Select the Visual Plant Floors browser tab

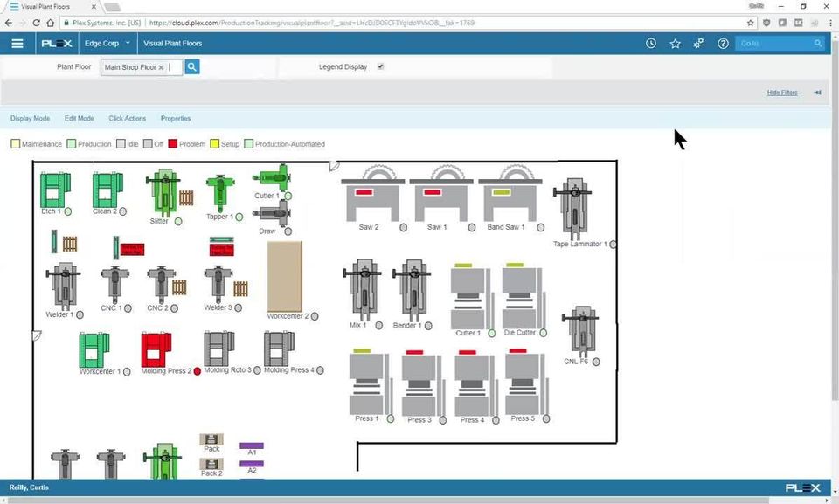[51, 7]
